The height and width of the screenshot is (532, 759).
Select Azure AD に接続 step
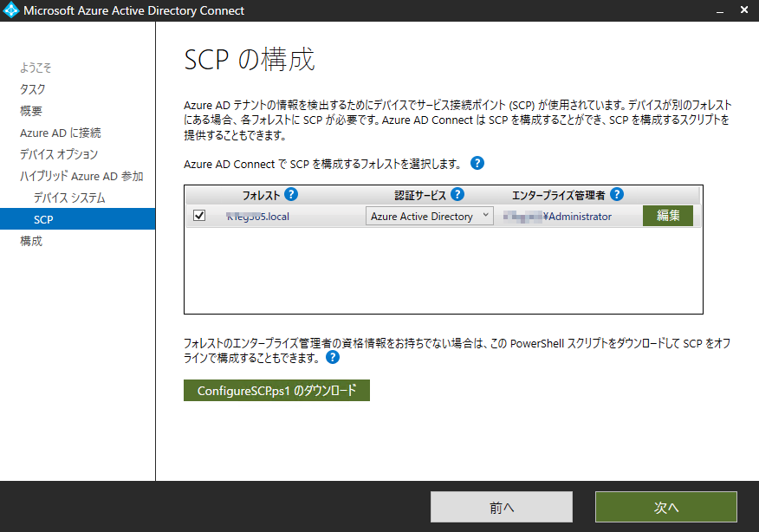(61, 133)
